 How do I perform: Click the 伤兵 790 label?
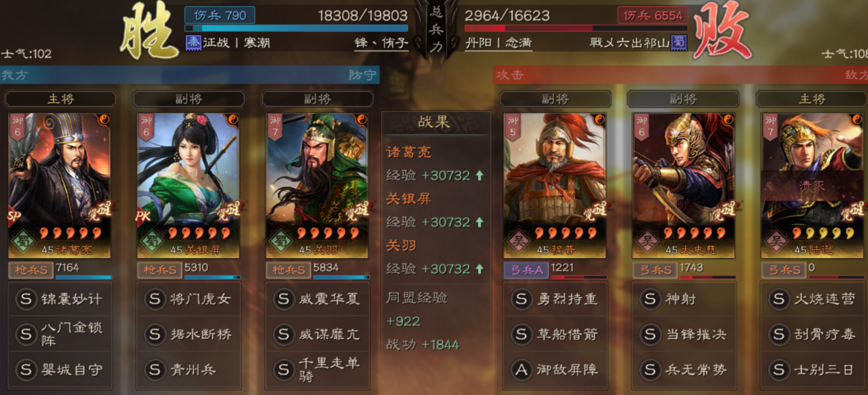click(x=220, y=15)
